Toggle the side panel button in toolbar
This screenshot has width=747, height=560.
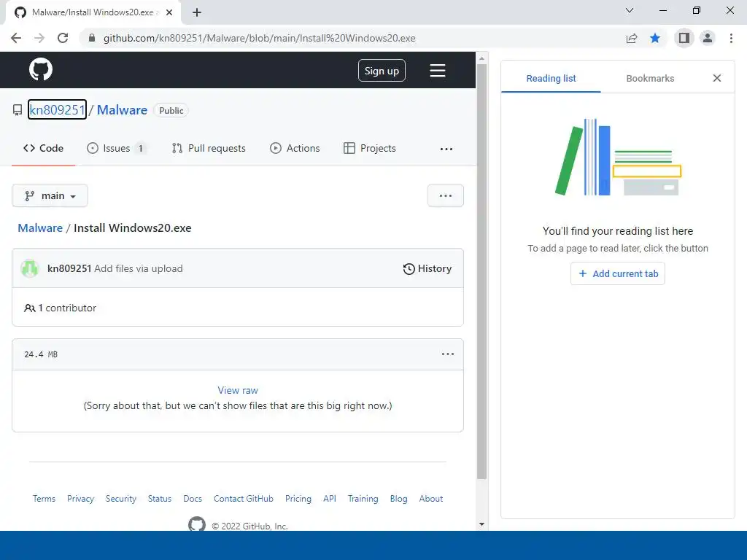coord(684,38)
